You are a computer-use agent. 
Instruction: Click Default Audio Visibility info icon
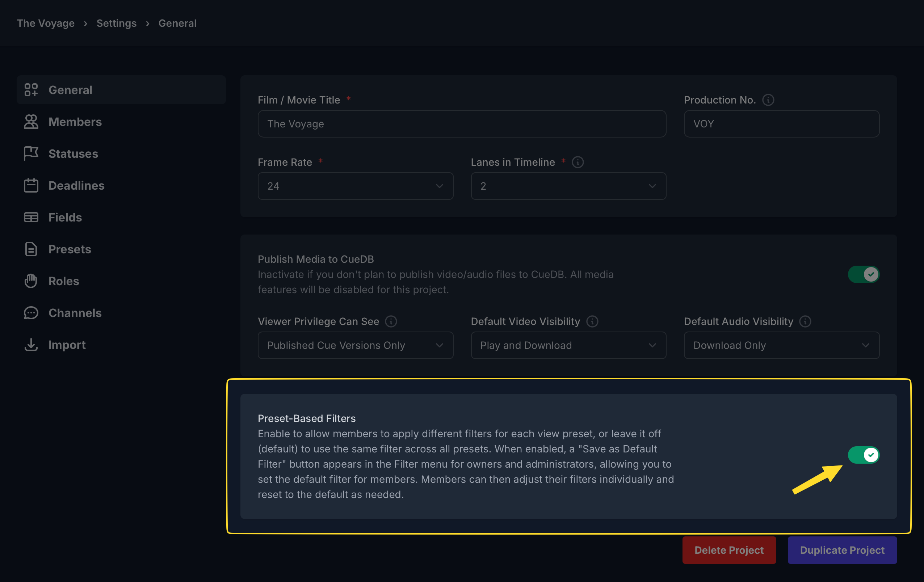pyautogui.click(x=805, y=321)
